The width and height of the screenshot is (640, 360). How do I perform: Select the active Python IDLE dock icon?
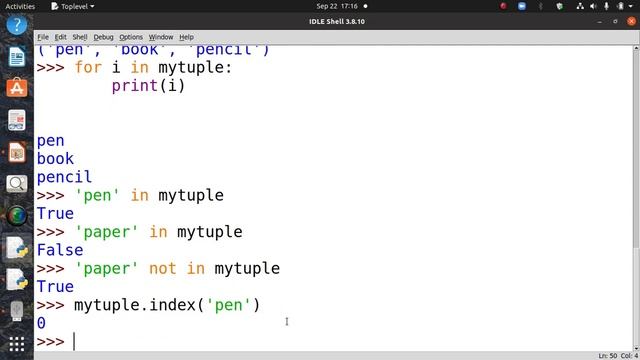[17, 248]
